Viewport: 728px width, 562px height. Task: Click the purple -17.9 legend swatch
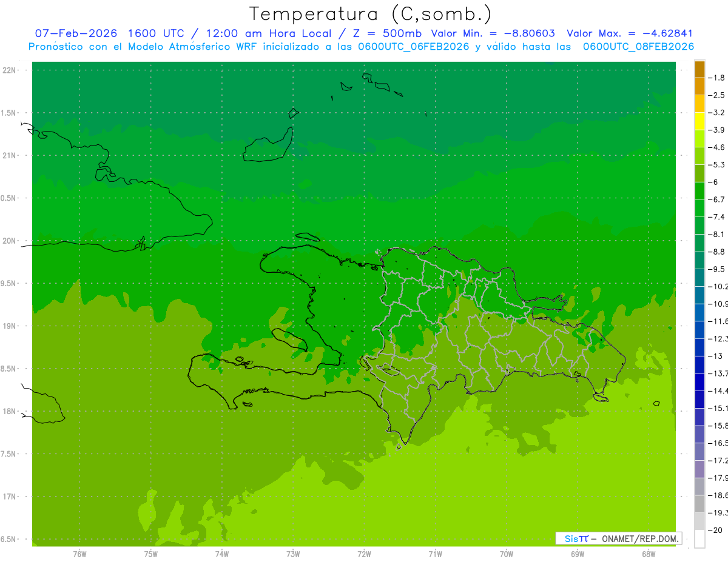click(x=699, y=469)
